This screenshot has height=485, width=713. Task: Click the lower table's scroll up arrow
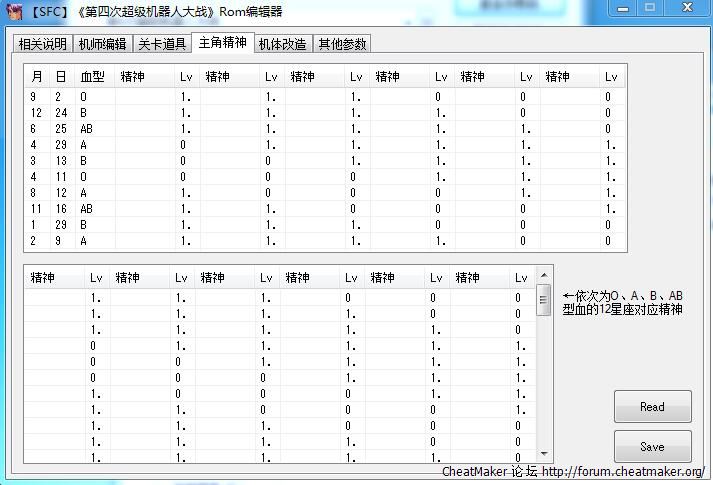point(544,275)
